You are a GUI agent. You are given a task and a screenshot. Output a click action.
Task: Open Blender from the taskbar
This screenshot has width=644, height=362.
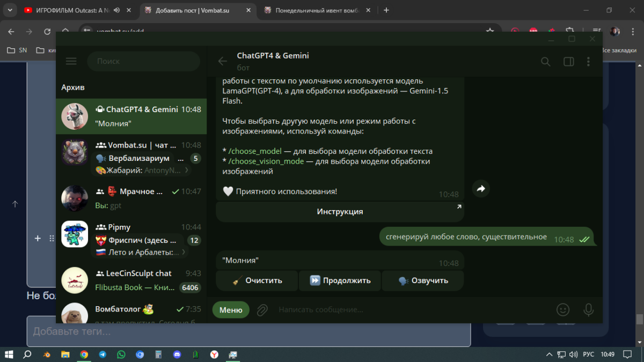(47, 354)
